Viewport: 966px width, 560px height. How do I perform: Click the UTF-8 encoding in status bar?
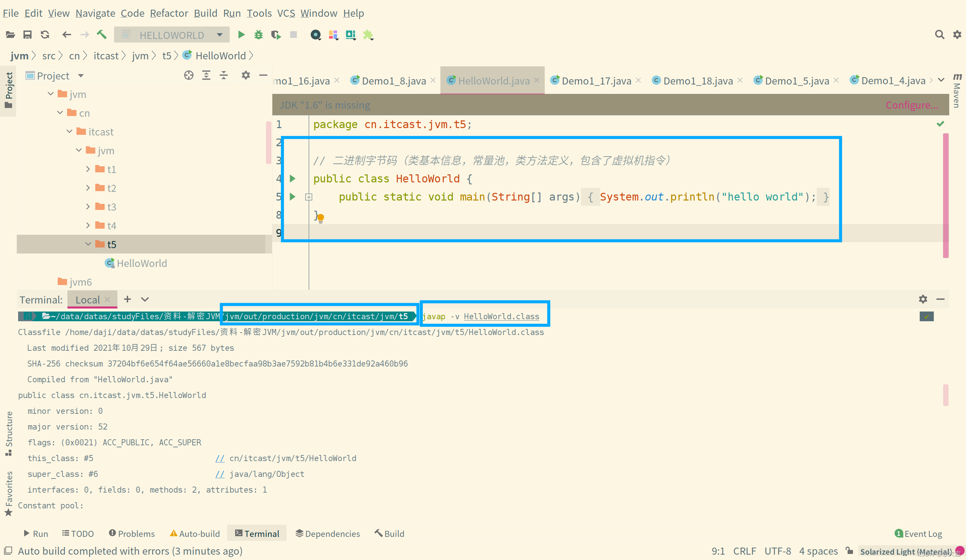coord(777,551)
